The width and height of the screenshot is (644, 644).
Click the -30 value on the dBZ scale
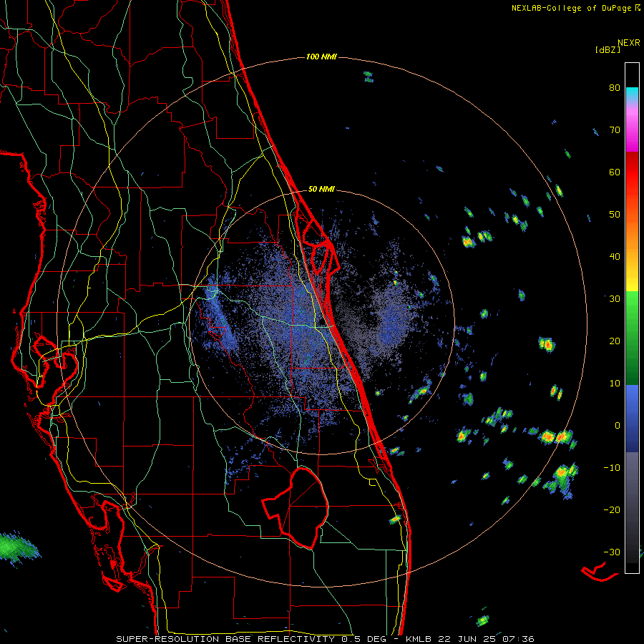click(x=612, y=552)
